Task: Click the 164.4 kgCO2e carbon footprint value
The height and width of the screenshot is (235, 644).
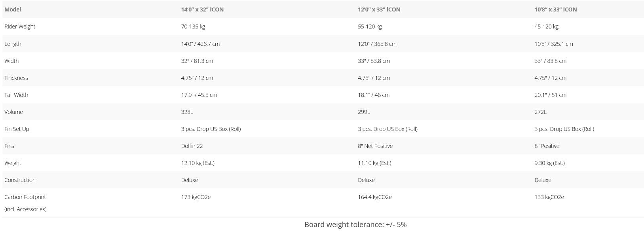Action: click(x=374, y=197)
